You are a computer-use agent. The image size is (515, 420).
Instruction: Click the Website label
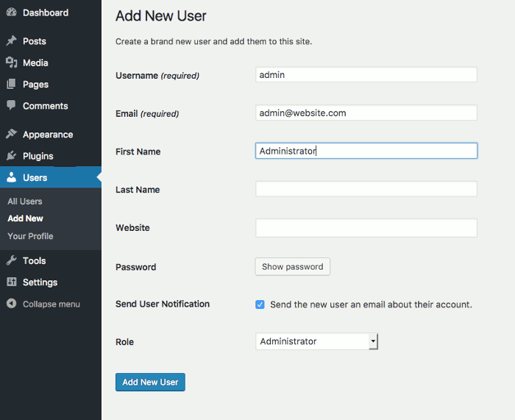132,228
